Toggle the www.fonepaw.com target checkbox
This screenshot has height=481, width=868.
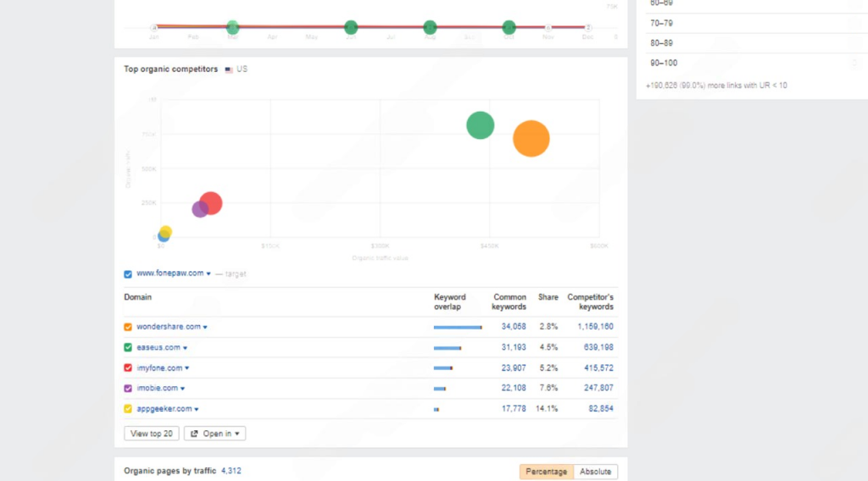(x=128, y=274)
